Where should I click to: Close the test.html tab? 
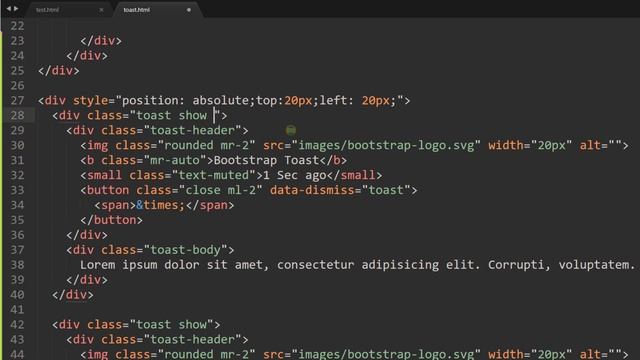point(101,10)
